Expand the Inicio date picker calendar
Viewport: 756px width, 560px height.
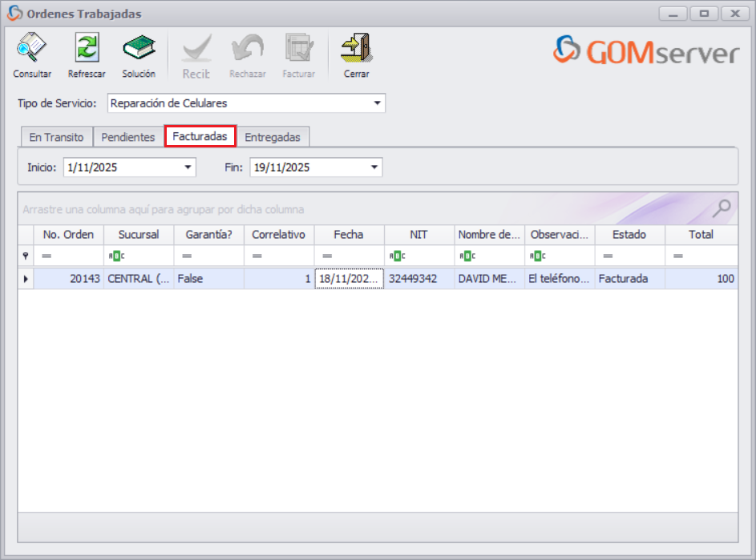[x=188, y=167]
